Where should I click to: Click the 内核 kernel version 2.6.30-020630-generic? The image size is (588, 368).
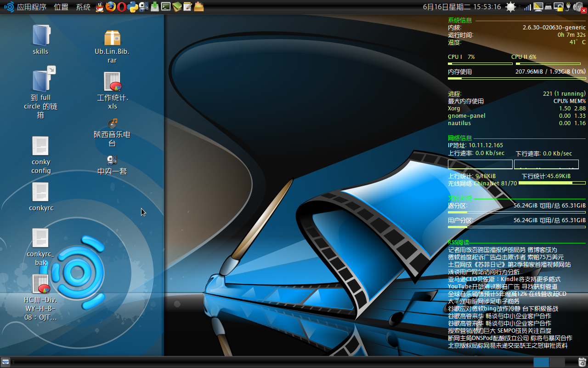pyautogui.click(x=554, y=28)
